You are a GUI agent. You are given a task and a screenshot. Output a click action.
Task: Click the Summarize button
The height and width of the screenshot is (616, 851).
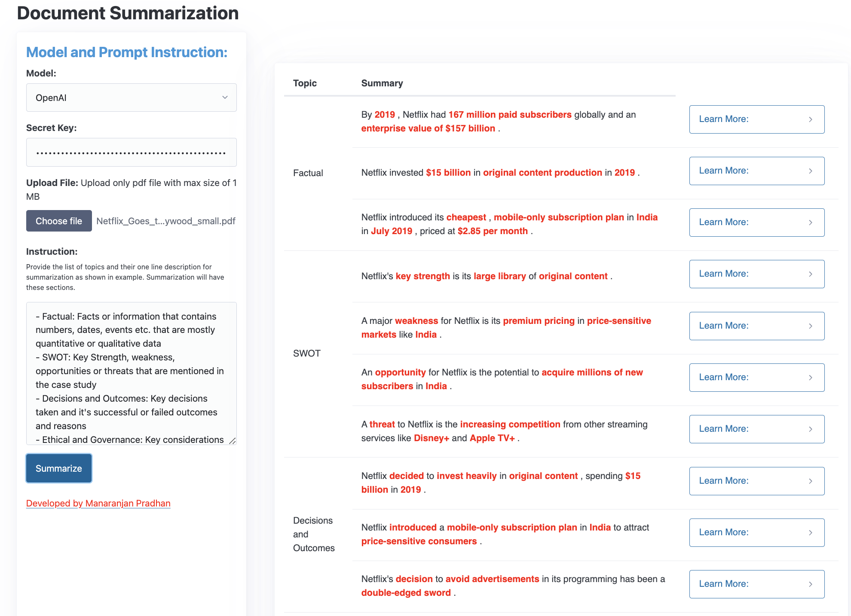click(x=58, y=468)
